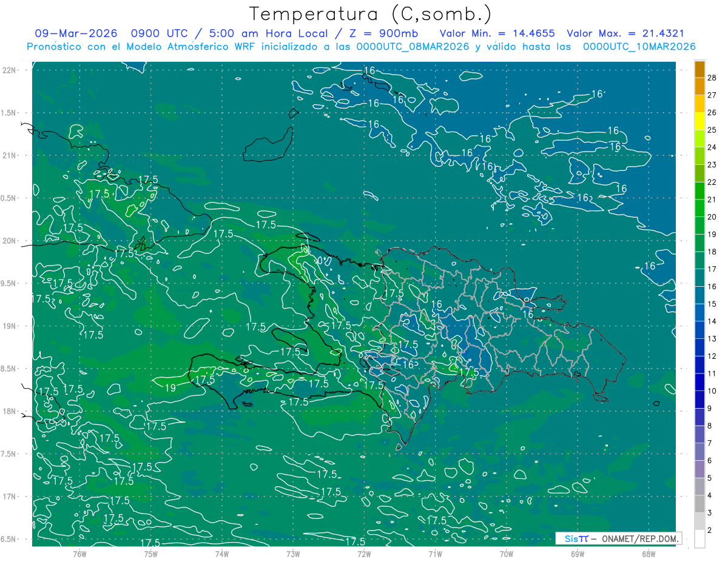Click the '18' color scale label
The image size is (728, 562).
point(712,252)
